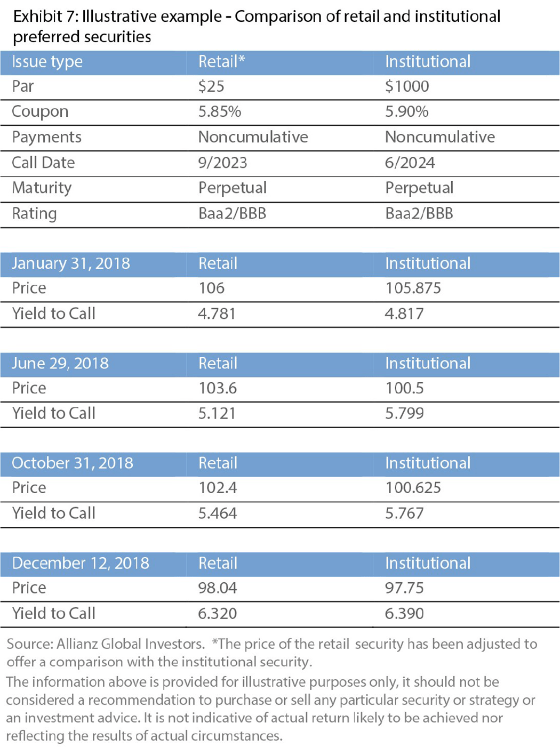Select the October 31, 2018 header
Image resolution: width=560 pixels, height=747 pixels.
pos(73,463)
